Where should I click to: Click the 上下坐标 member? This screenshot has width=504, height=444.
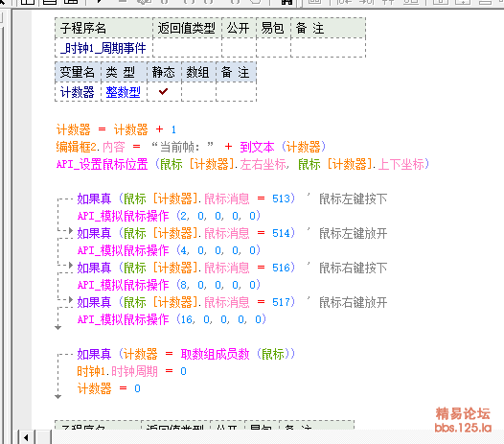coord(401,164)
